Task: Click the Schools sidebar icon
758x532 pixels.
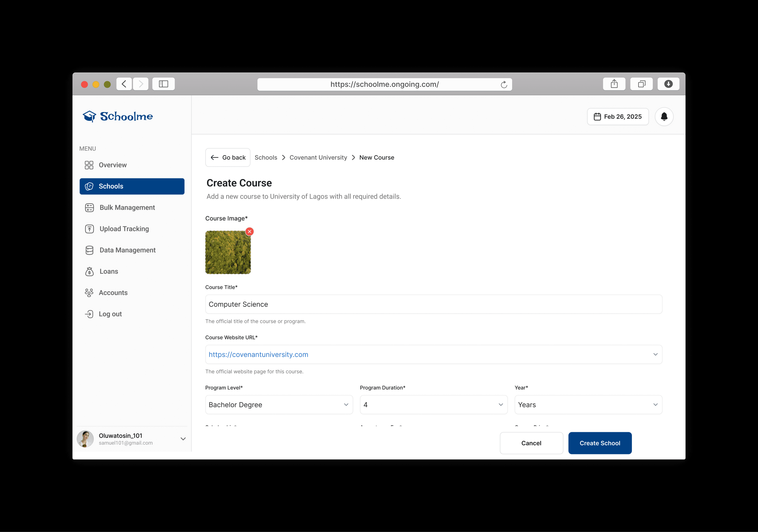Action: (x=89, y=186)
